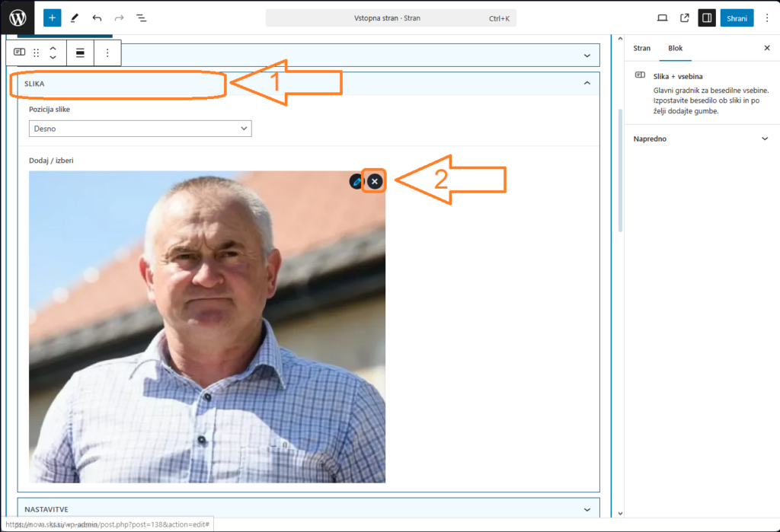Click the WordPress logo icon
Image resolution: width=780 pixels, height=532 pixels.
[18, 18]
